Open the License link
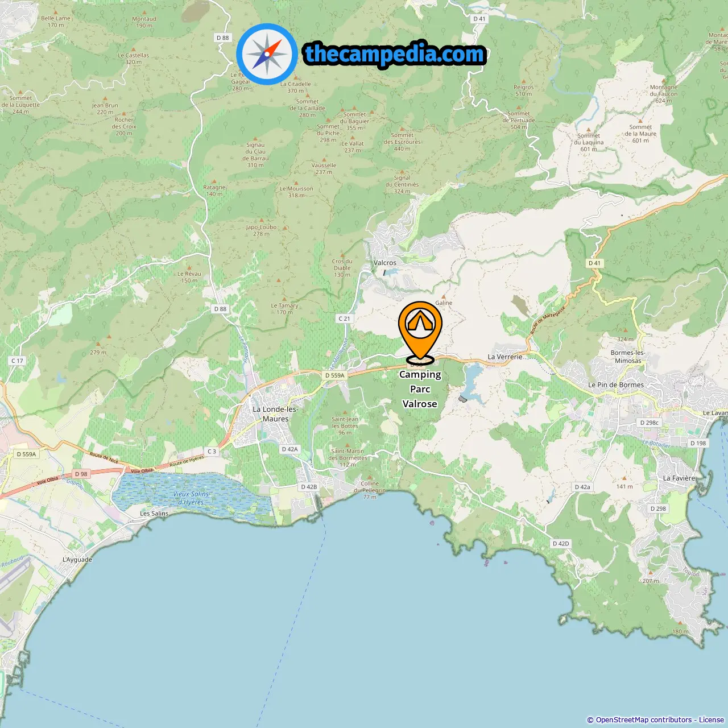 pos(712,719)
